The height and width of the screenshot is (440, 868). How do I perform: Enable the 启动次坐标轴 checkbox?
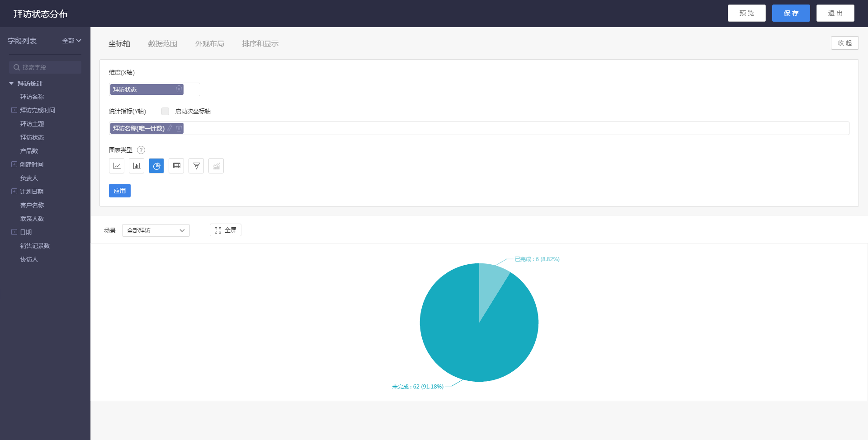165,111
